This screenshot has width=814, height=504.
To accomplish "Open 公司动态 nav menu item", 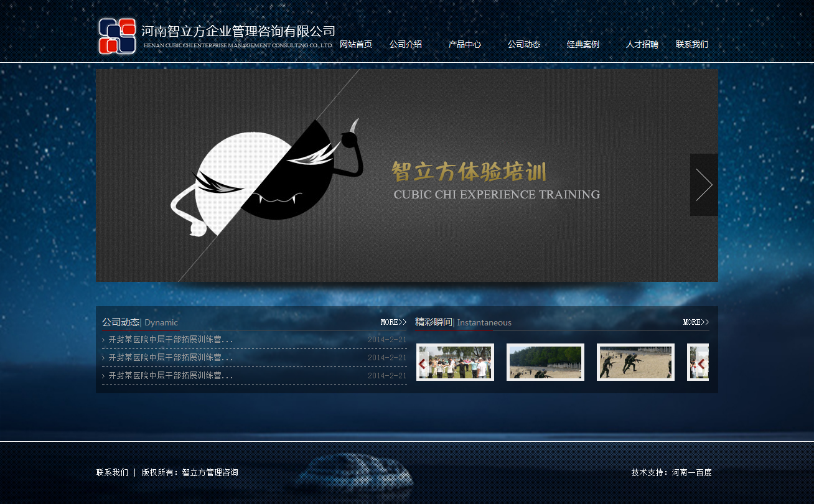I will tap(524, 44).
